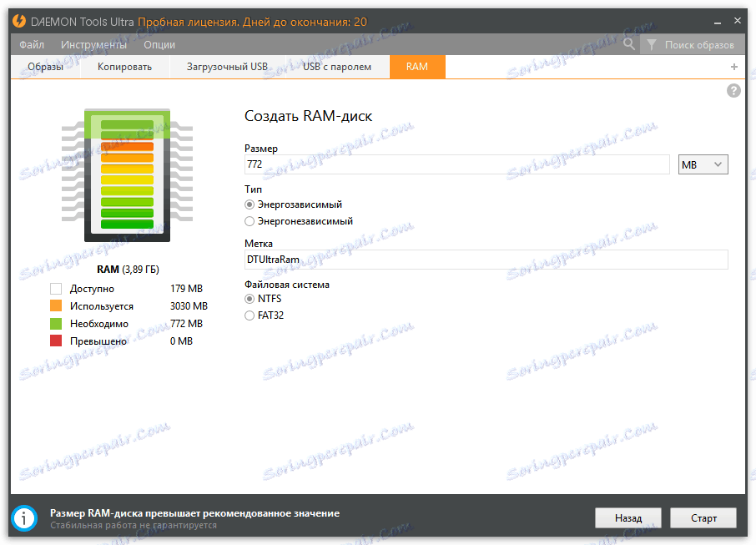Screen dimensions: 756x545
Task: Click the Создать RAM-диск heading
Action: point(308,116)
